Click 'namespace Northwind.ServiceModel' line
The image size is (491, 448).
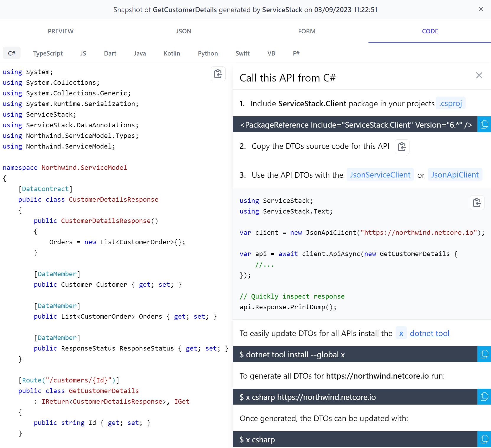pos(65,167)
